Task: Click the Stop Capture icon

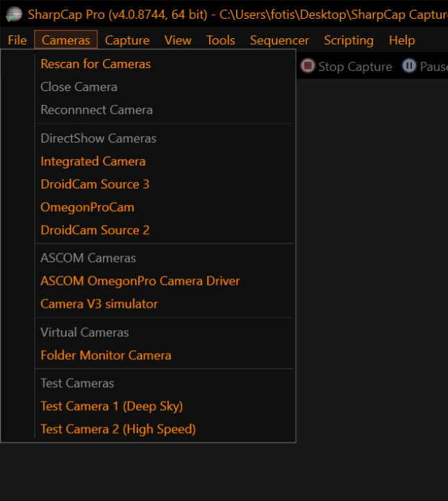Action: pos(308,66)
